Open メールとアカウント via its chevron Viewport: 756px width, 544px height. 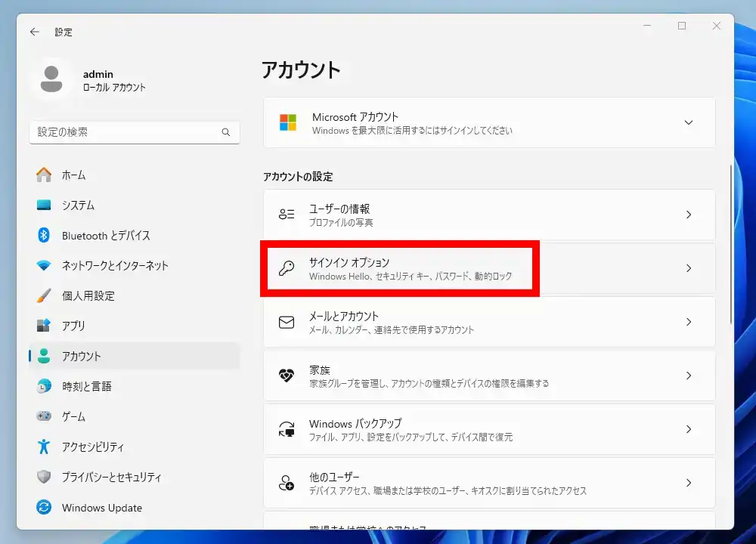tap(689, 322)
